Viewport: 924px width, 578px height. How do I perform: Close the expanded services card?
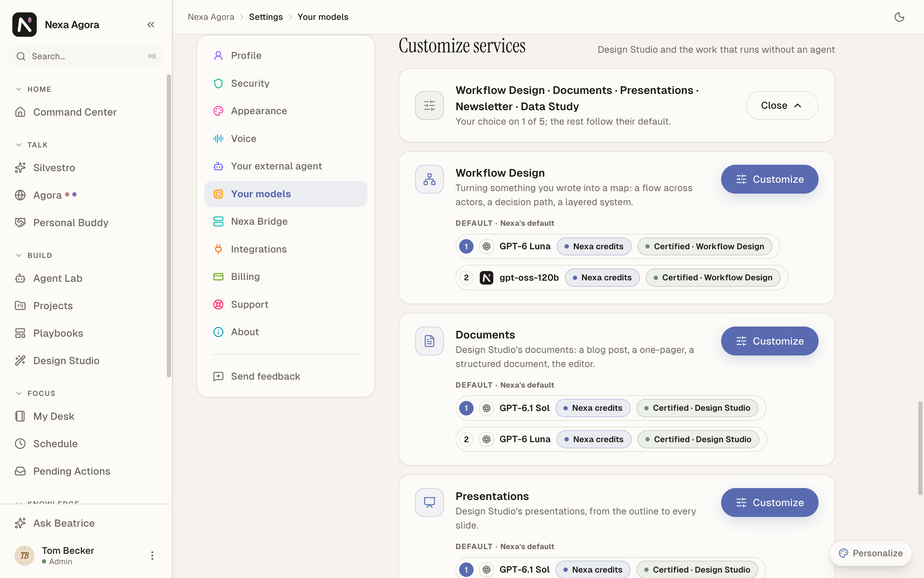coord(781,105)
